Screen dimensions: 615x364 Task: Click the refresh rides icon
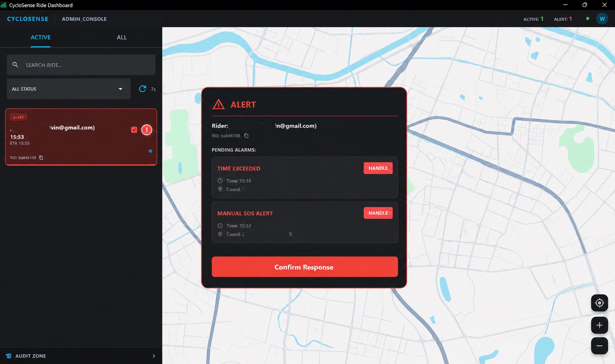(x=142, y=89)
